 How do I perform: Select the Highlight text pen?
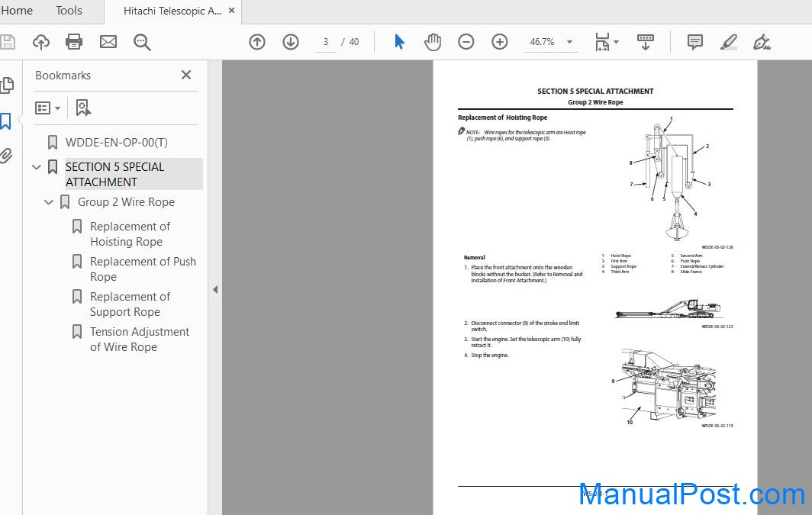tap(729, 42)
